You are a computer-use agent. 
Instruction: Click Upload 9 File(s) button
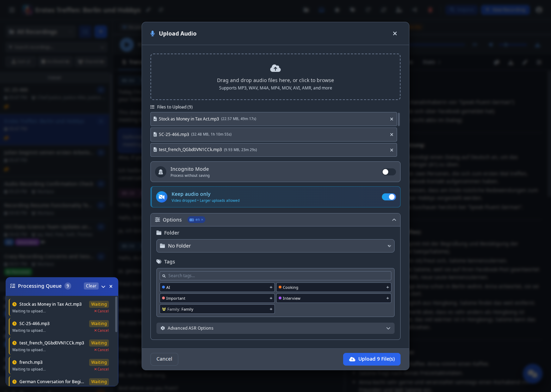point(372,359)
